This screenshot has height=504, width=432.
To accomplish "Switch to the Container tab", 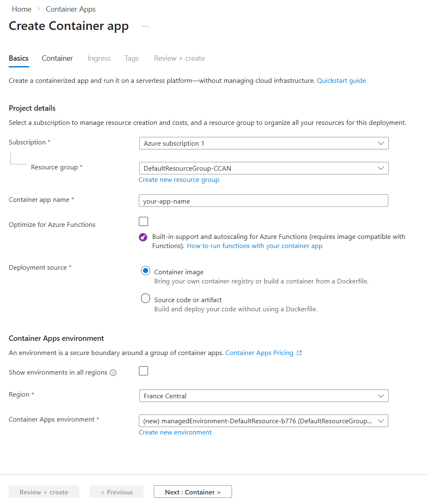I will [x=57, y=58].
